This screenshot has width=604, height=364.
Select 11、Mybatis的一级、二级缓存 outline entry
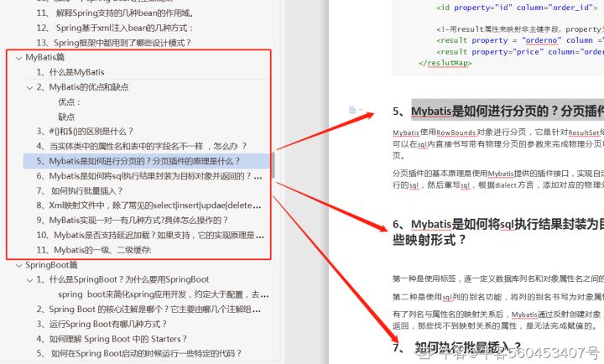click(94, 250)
